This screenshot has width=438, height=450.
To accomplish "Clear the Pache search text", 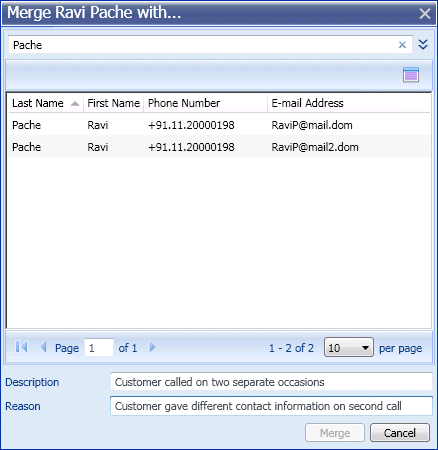I will (402, 45).
